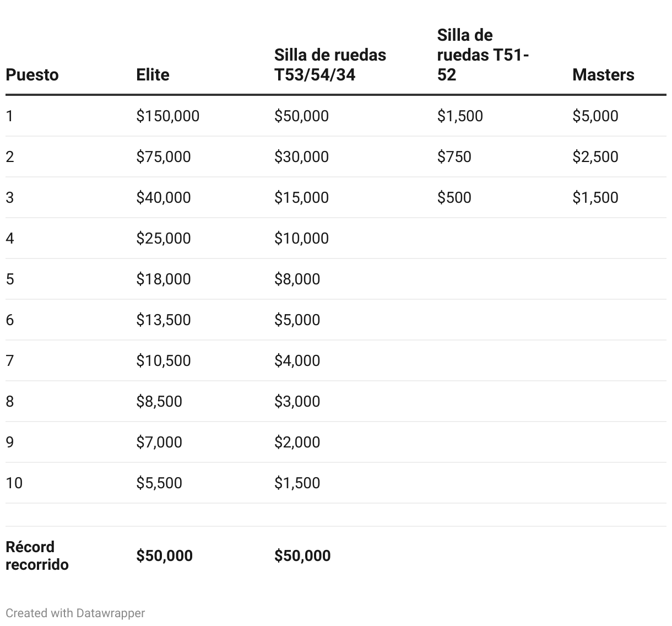Select the $25,000 Elite cell
The image size is (672, 626).
click(x=164, y=239)
